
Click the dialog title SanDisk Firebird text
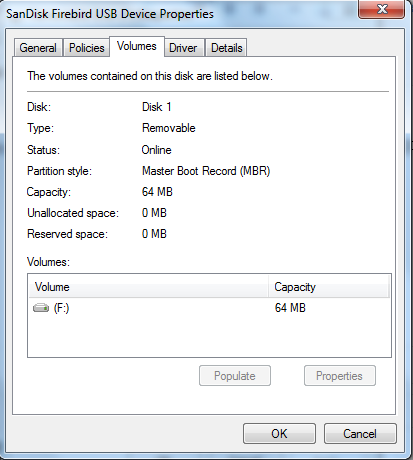pyautogui.click(x=110, y=14)
